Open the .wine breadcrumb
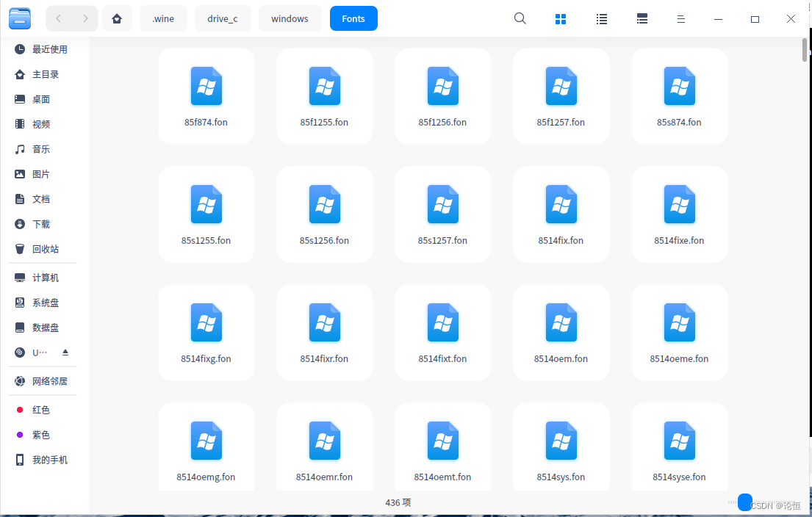Screen dimensions: 812x517 [x=163, y=18]
